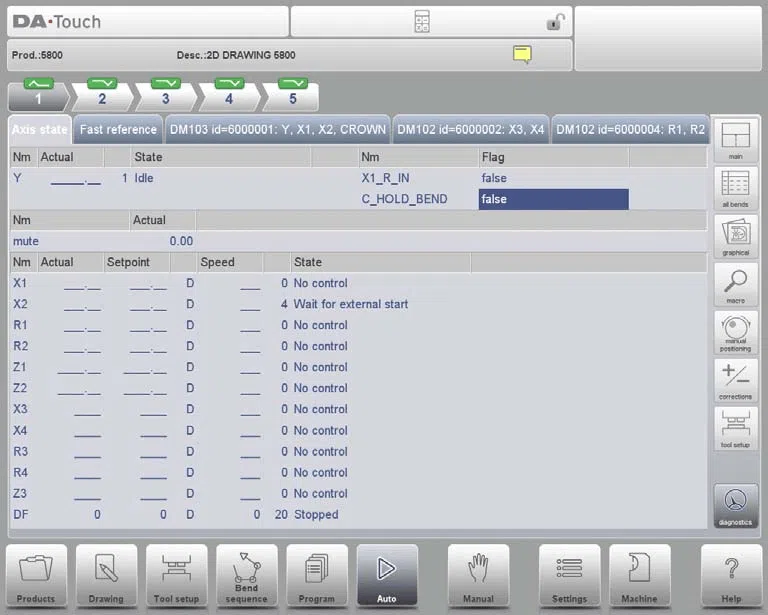This screenshot has height=615, width=768.
Task: Open the DM103 Y, X1, X2, CROWN tab
Action: pos(278,130)
